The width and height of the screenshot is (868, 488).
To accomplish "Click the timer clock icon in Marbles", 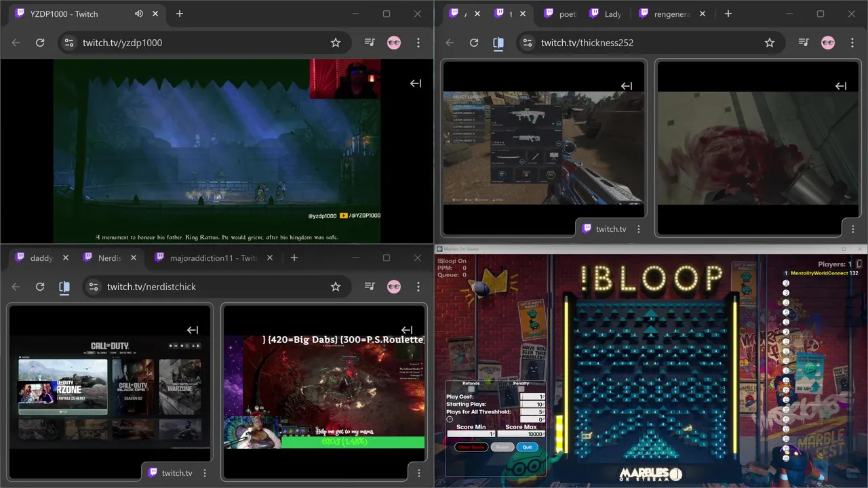I will click(x=450, y=419).
